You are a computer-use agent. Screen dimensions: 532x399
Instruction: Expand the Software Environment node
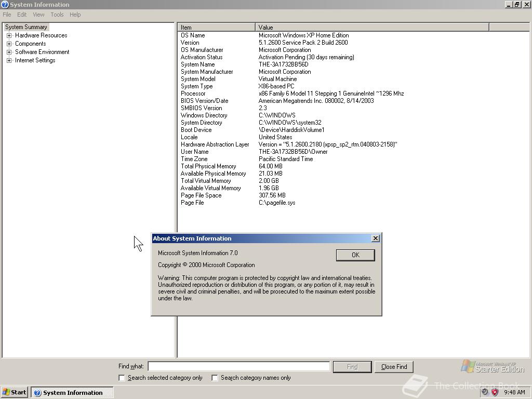pos(9,52)
